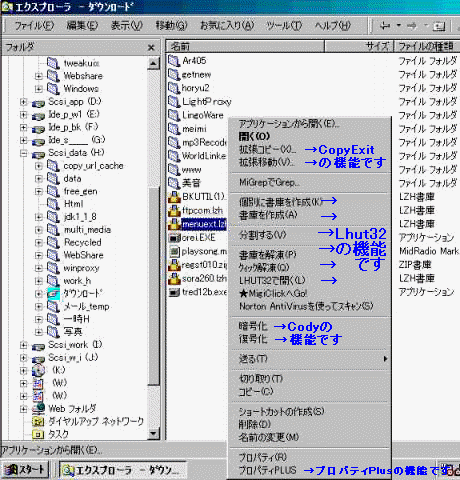Click folder tree scrollbar down arrow

153,433
